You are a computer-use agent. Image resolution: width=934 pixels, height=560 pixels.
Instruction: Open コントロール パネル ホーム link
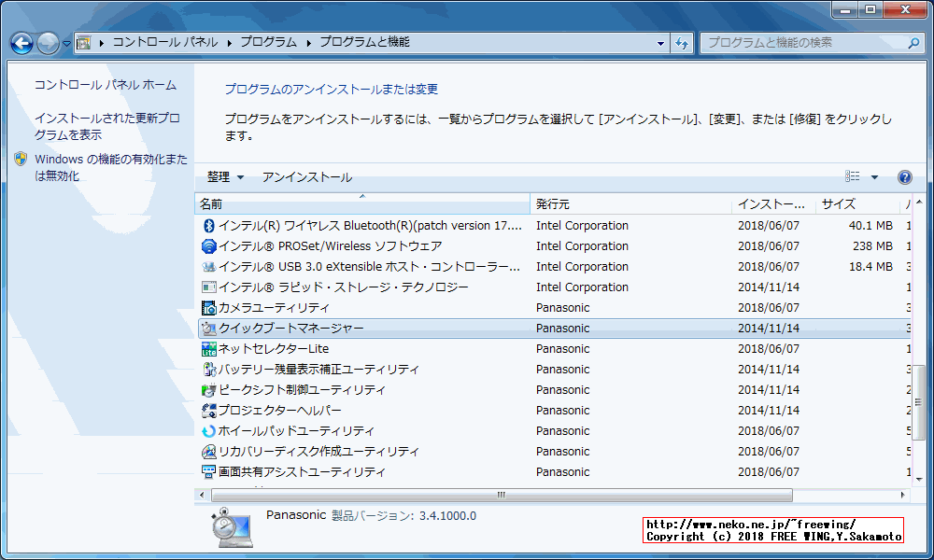105,85
